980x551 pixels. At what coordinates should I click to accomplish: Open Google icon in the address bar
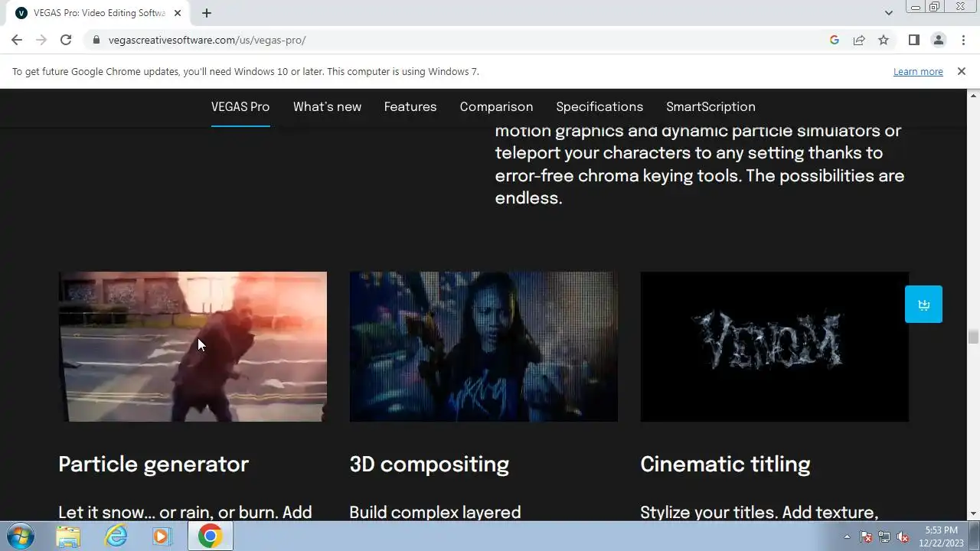coord(835,40)
